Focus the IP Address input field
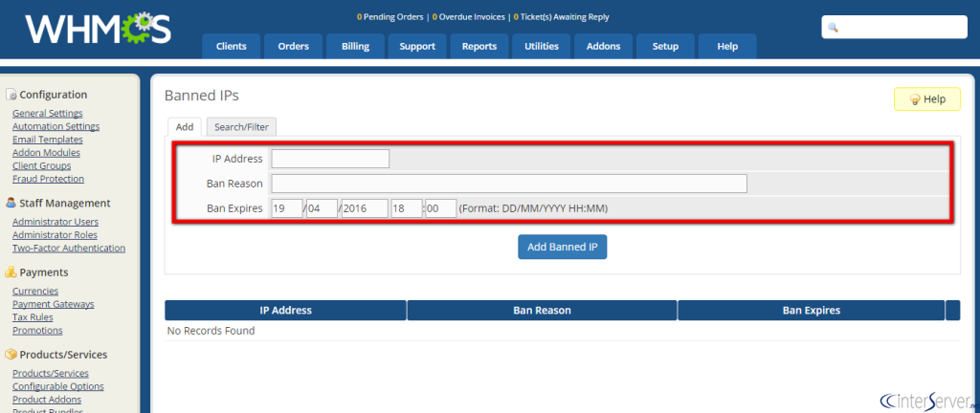The width and height of the screenshot is (980, 413). pos(330,159)
